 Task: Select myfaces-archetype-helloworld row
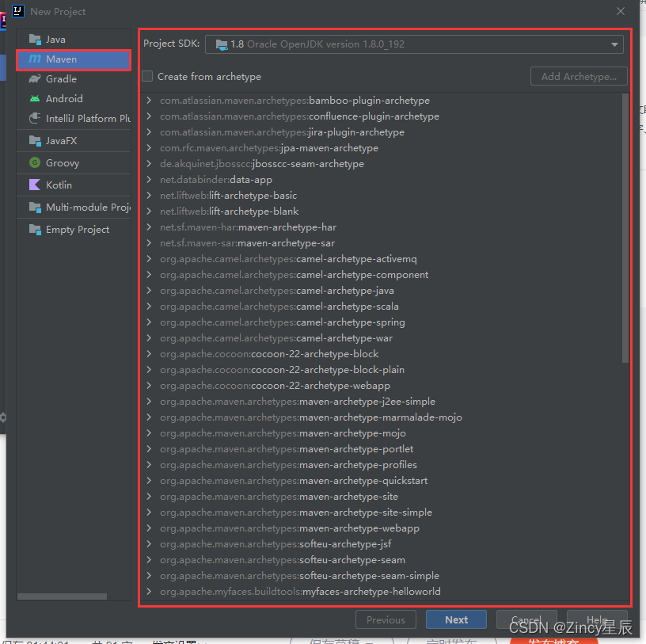tap(382, 591)
